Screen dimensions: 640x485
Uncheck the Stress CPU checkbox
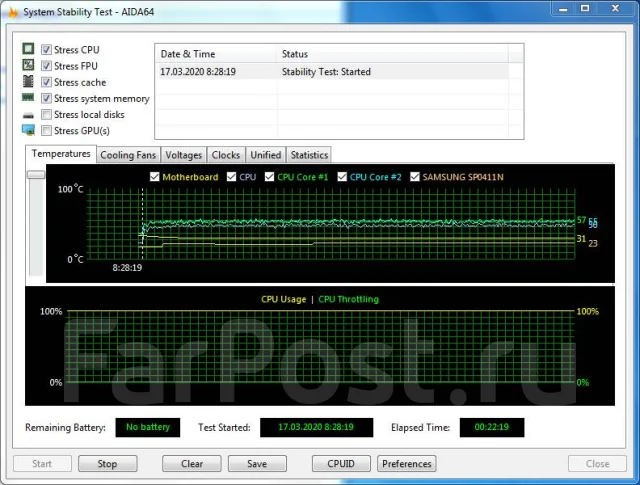tap(46, 50)
